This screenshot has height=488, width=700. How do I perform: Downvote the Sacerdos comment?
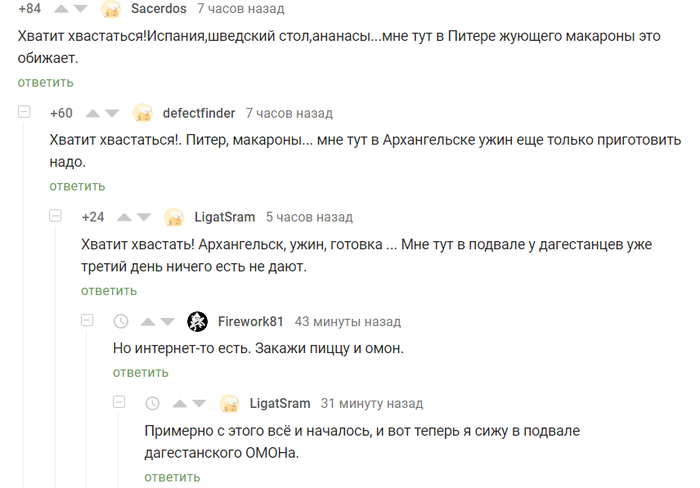[x=80, y=8]
